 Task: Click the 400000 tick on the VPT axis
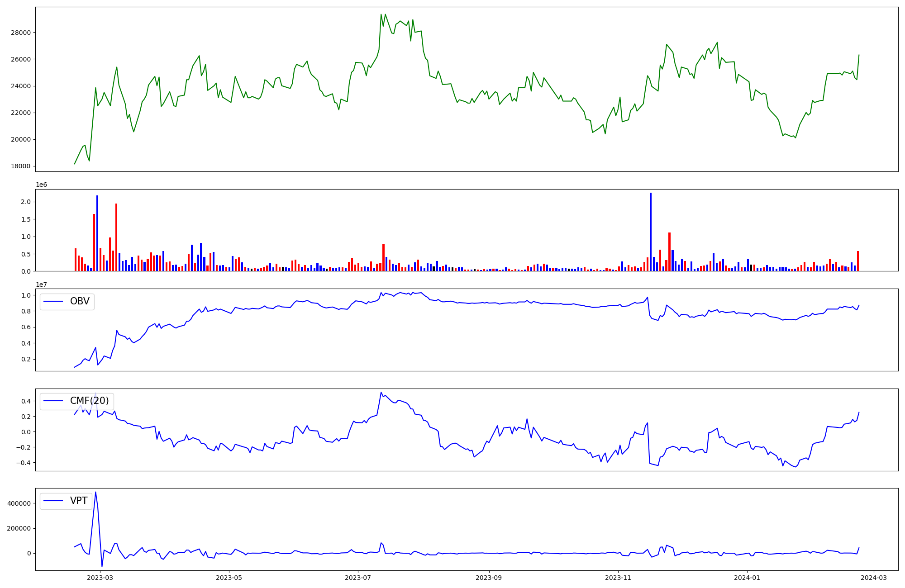pos(19,503)
